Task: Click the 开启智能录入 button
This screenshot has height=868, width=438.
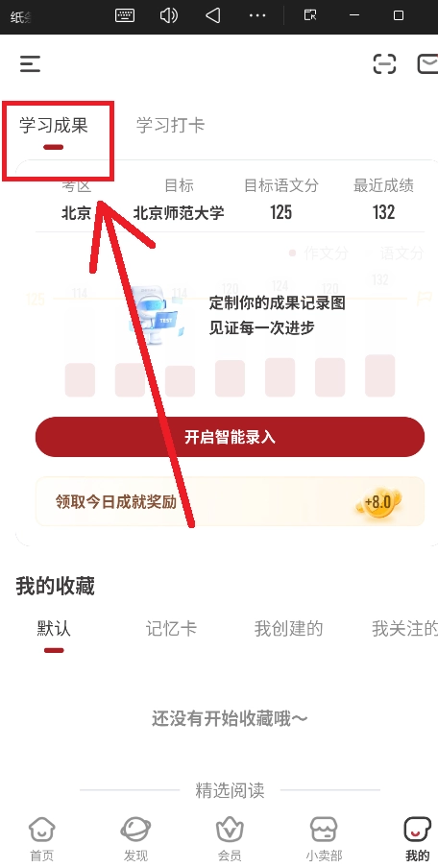Action: pos(230,437)
